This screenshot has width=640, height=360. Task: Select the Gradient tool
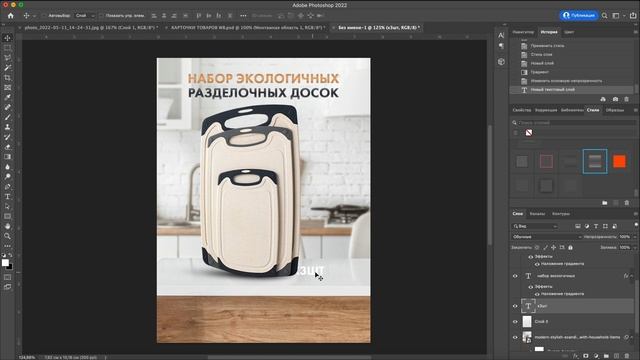tap(7, 157)
